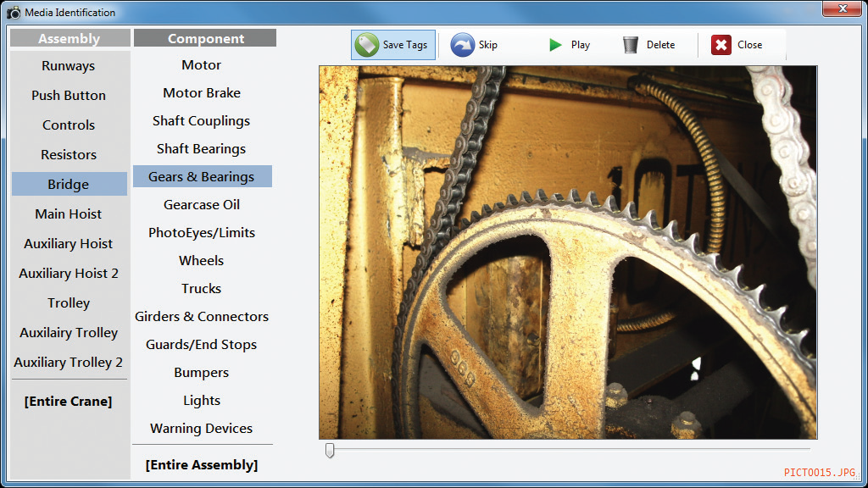Screen dimensions: 868x488
Task: Click the PICT0015.JPG filename label
Action: point(820,473)
